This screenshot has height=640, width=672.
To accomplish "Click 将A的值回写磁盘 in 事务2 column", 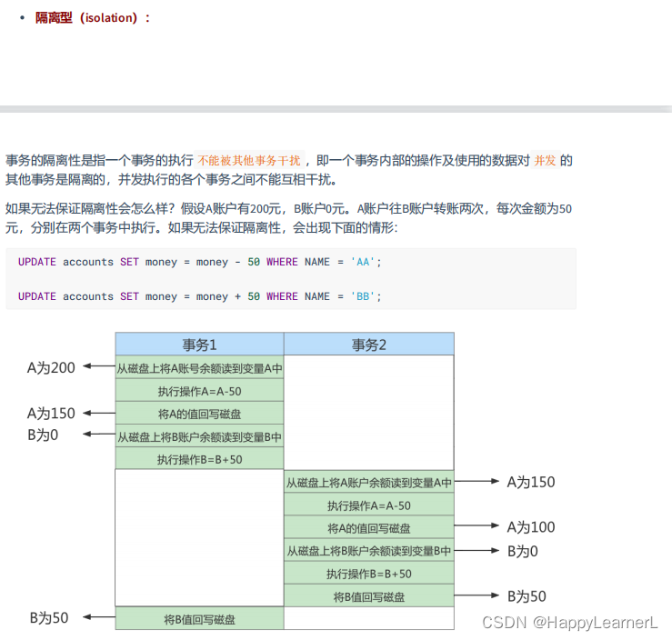I will (x=369, y=528).
